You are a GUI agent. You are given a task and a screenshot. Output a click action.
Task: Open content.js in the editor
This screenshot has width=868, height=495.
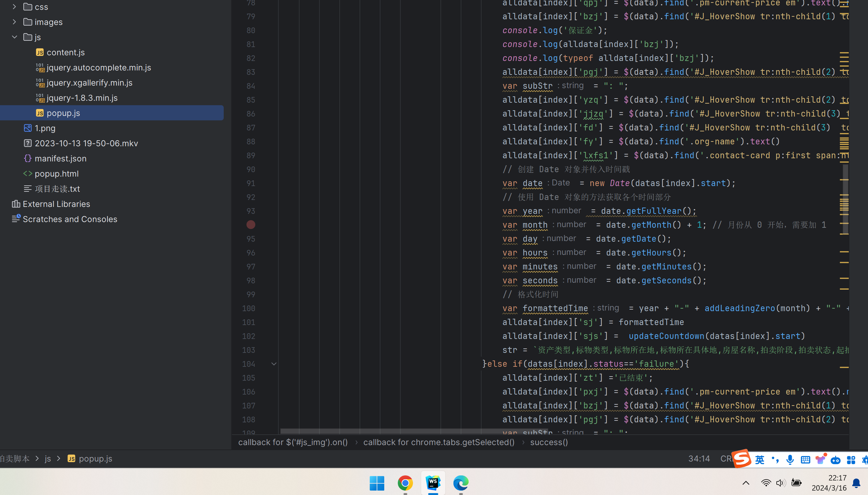point(65,52)
